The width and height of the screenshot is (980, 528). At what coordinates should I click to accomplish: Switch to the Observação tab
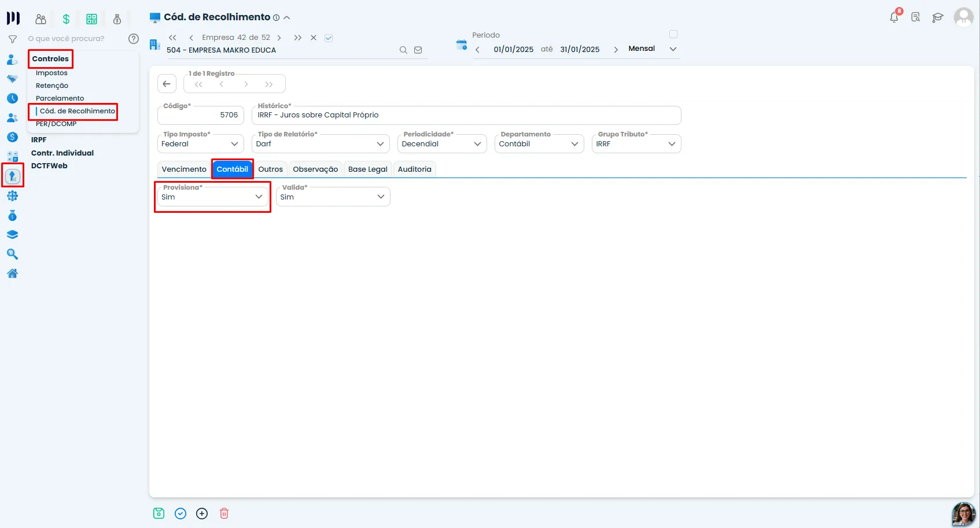315,169
